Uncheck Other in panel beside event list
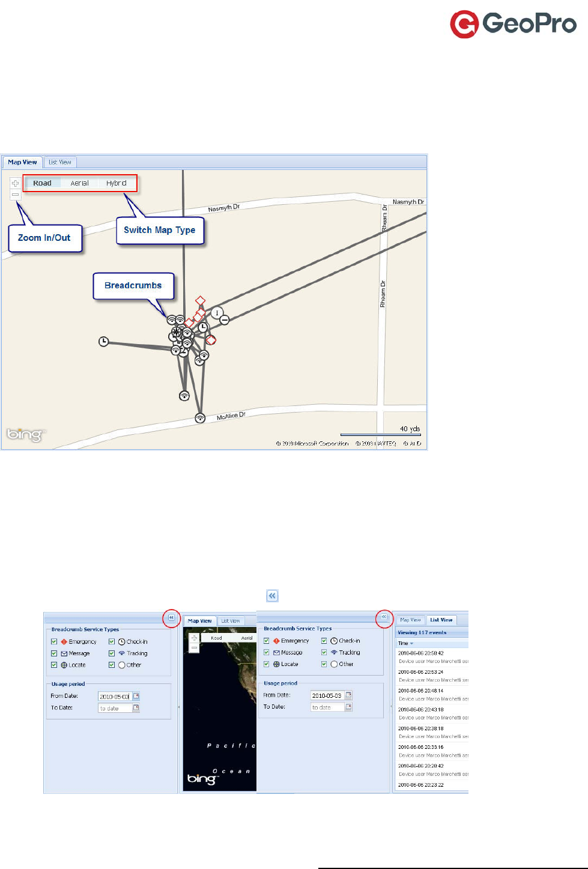The image size is (588, 869). coord(324,664)
